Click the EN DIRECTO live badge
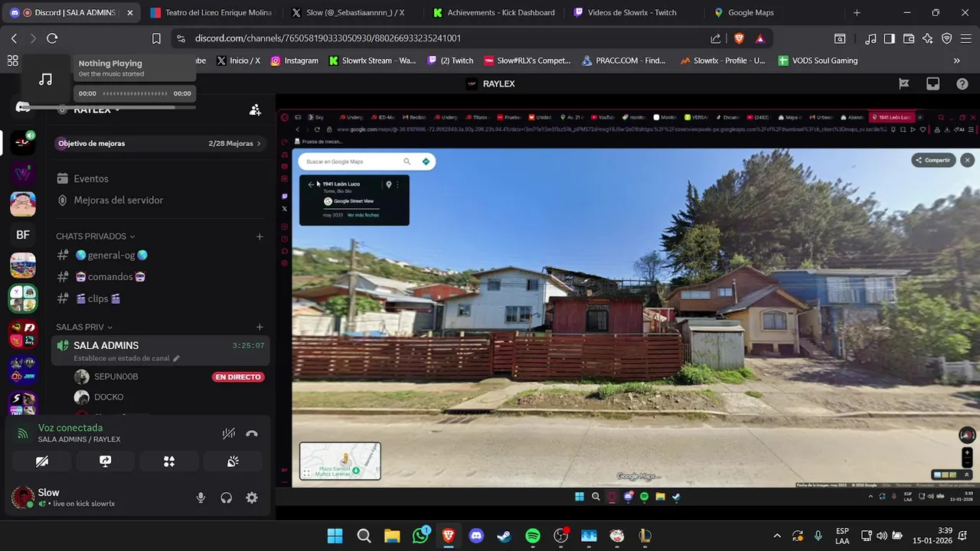 (238, 377)
